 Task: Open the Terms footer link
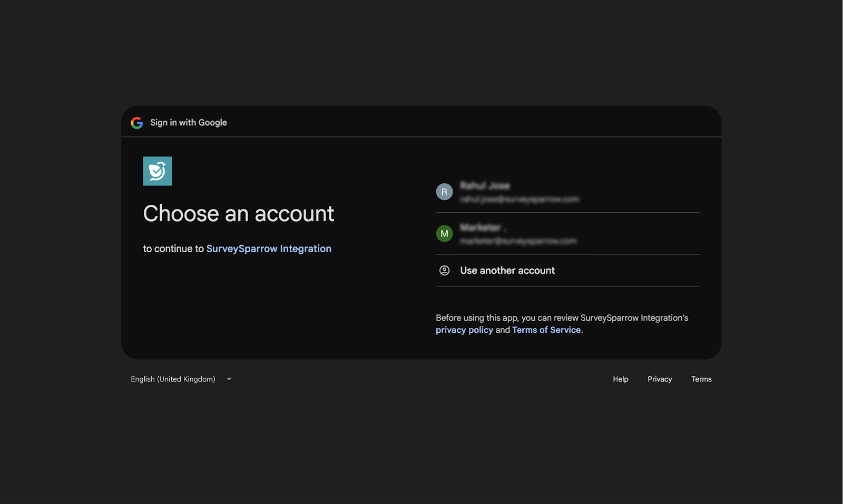click(701, 379)
